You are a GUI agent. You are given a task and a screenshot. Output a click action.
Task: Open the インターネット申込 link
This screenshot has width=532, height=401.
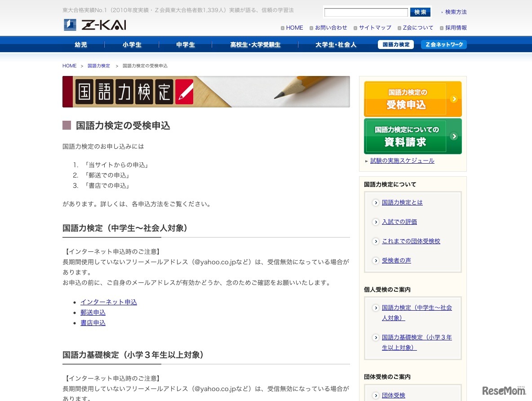click(x=109, y=302)
